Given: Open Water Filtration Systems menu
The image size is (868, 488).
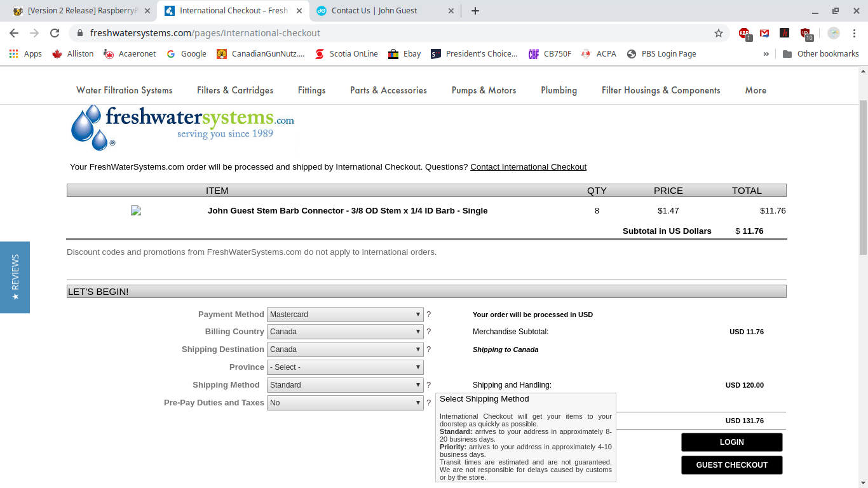Looking at the screenshot, I should 125,90.
